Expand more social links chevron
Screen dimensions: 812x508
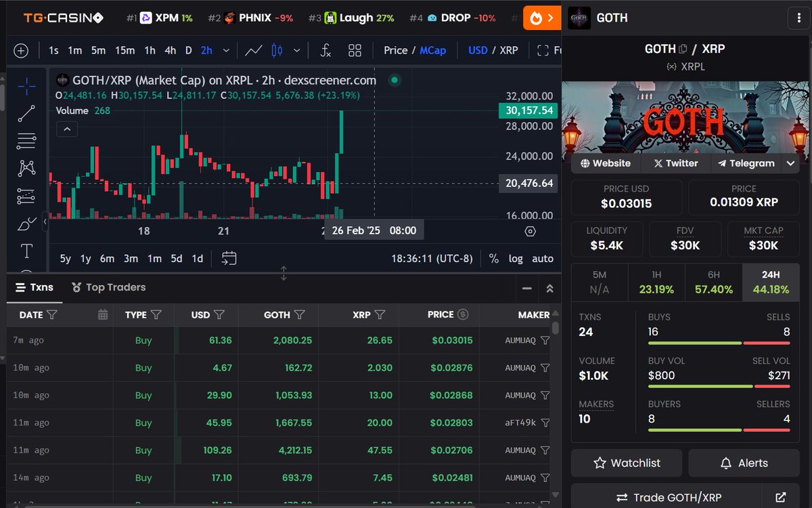(790, 163)
